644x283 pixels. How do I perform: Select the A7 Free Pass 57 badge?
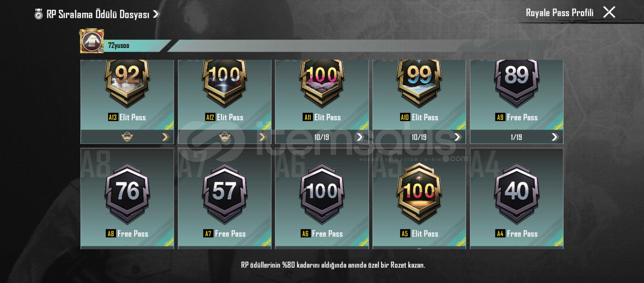pyautogui.click(x=225, y=193)
